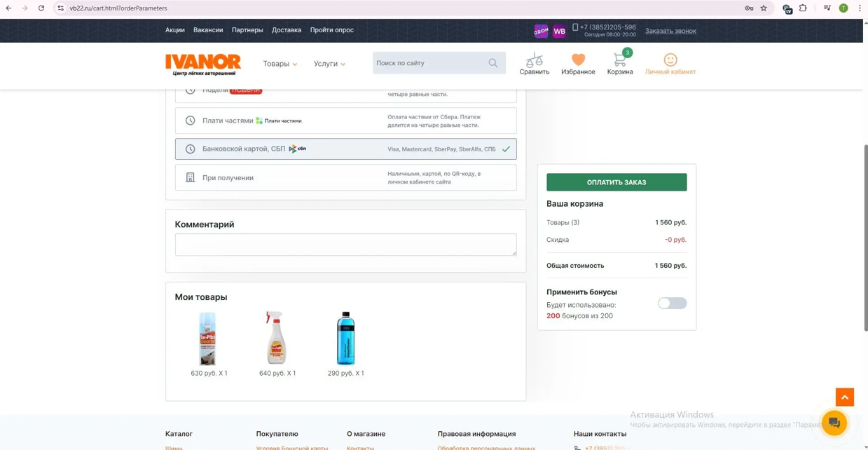Screen dimensions: 868x450
Task: Open Личный кабинет smiley icon
Action: coord(670,60)
